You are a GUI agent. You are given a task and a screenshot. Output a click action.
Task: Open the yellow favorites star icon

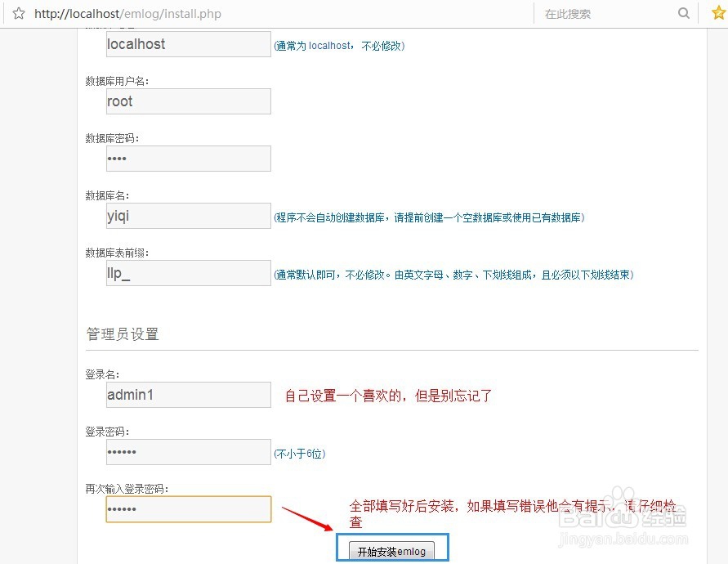click(x=718, y=13)
